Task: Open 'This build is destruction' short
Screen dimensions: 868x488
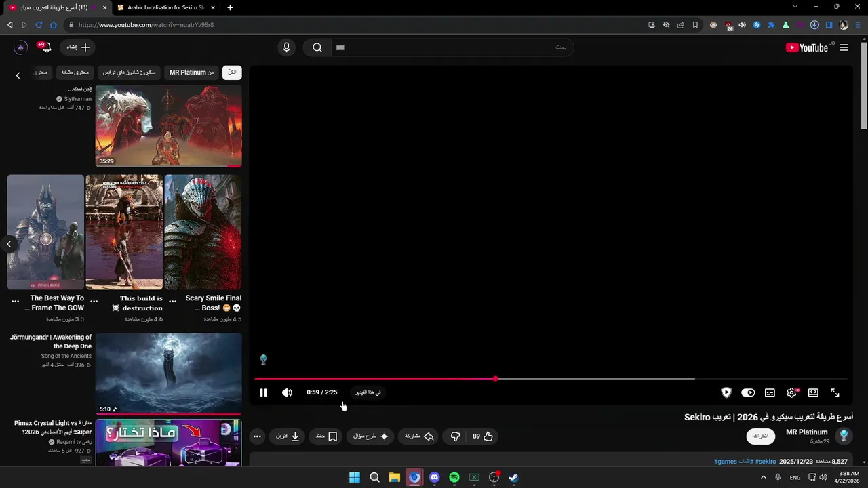Action: click(124, 232)
